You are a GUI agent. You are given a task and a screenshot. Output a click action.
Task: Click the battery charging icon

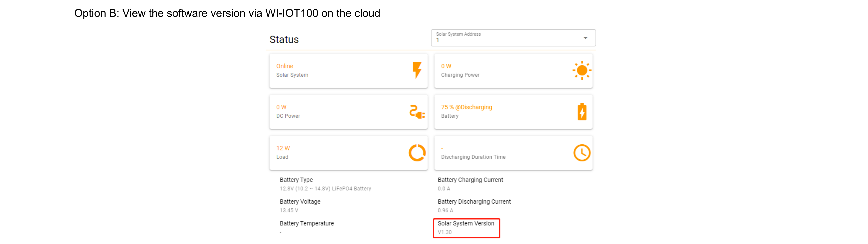point(582,112)
